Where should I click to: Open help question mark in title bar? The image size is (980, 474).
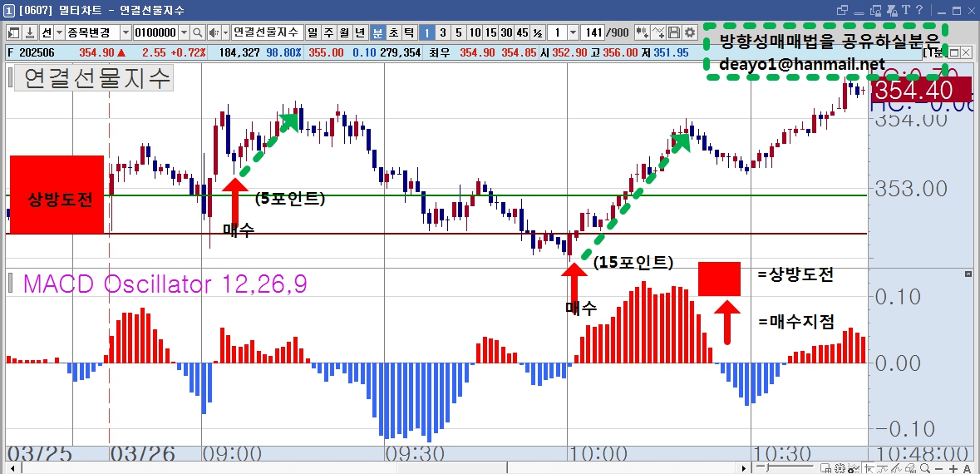[x=919, y=10]
